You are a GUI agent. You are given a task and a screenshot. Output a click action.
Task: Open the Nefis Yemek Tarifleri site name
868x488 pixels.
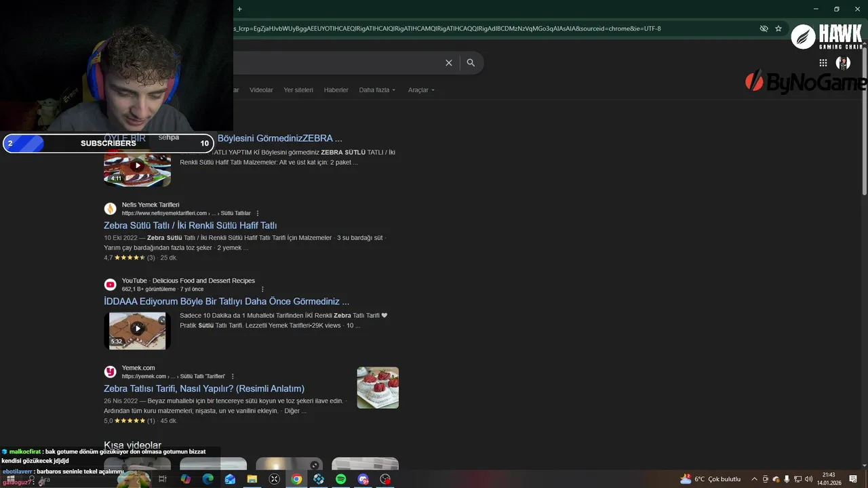(151, 205)
